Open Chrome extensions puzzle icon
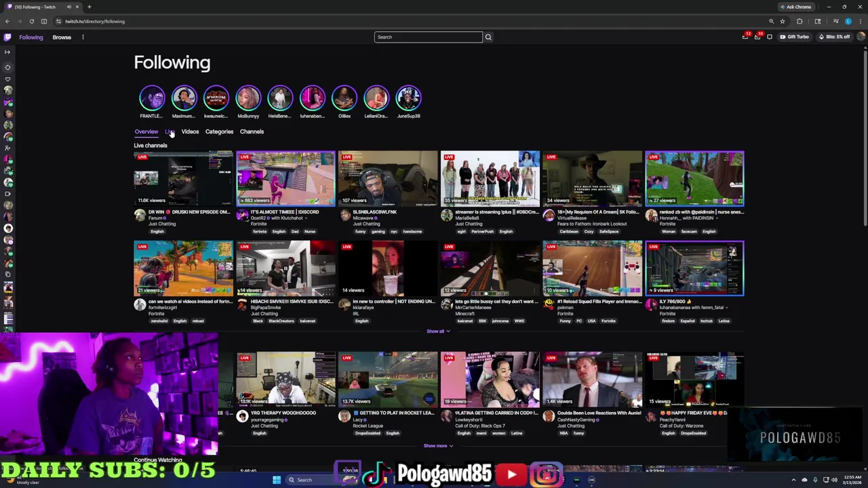Image resolution: width=868 pixels, height=488 pixels. [x=800, y=21]
